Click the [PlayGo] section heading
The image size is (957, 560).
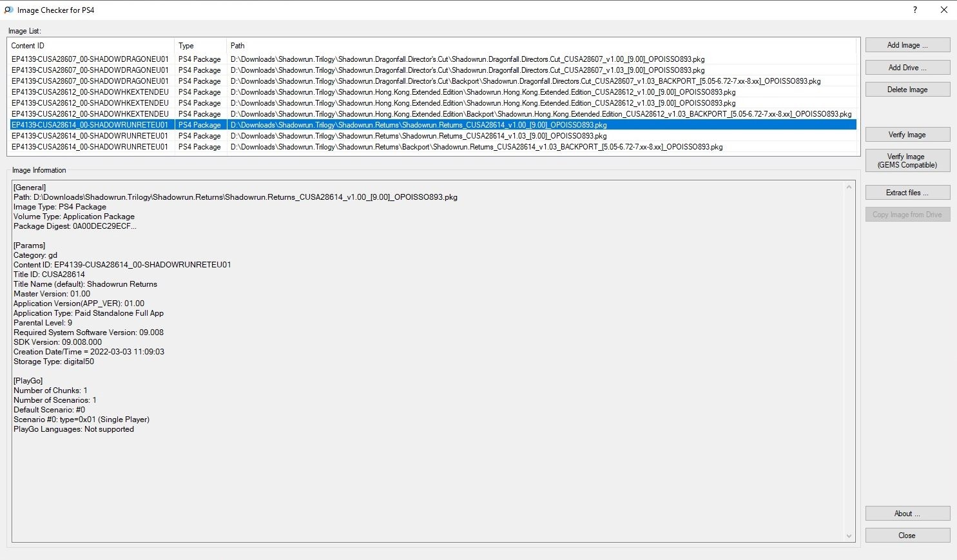(x=28, y=381)
